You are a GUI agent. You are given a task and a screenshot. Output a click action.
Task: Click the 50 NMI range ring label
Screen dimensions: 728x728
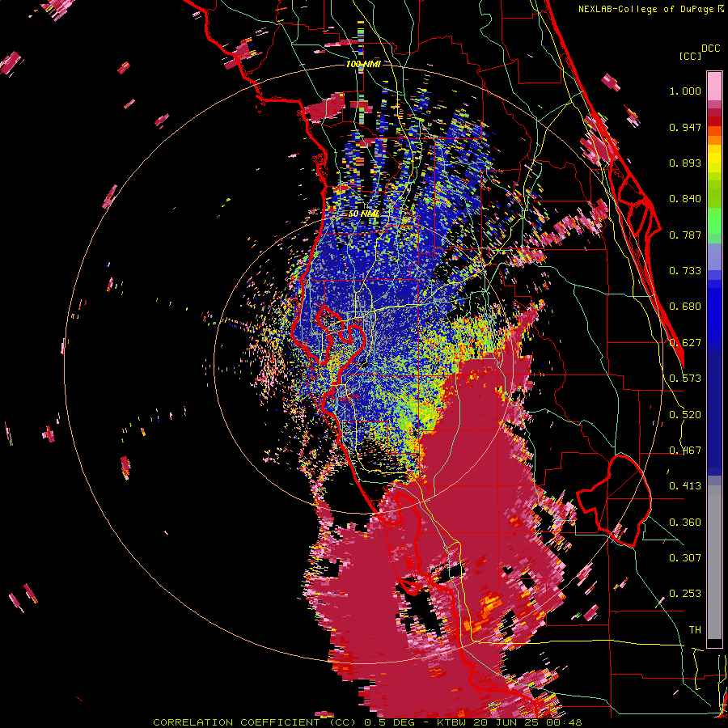364,214
